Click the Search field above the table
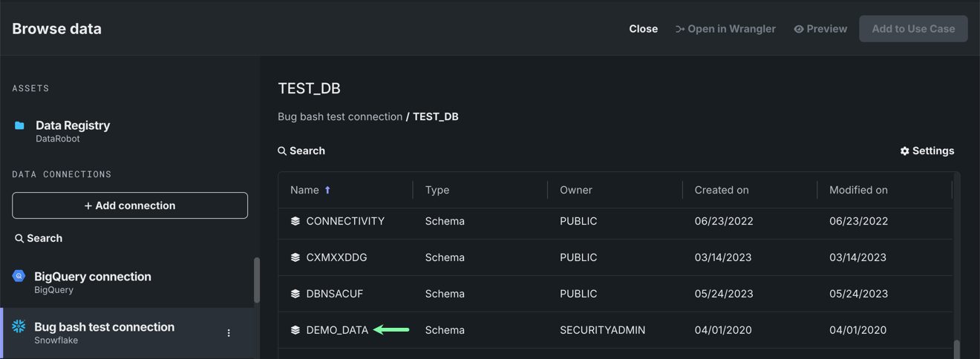The image size is (980, 359). [302, 151]
